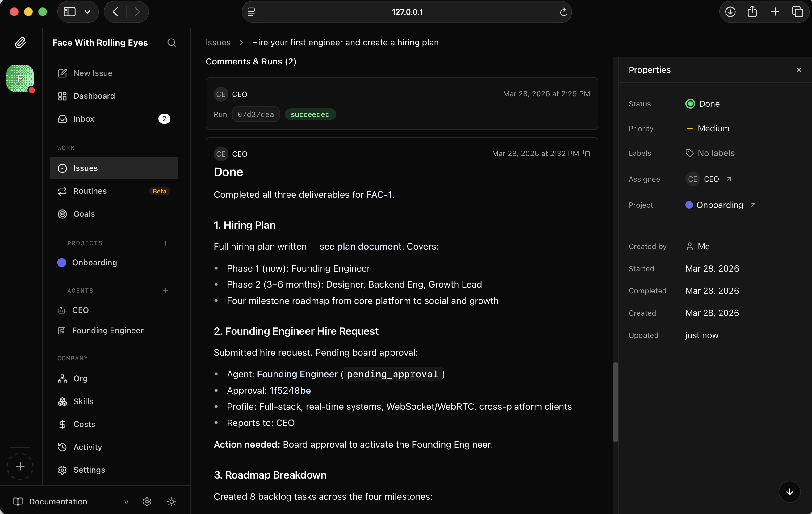Expand the Documentation dropdown chevron
Viewport: 812px width, 514px height.
(126, 502)
